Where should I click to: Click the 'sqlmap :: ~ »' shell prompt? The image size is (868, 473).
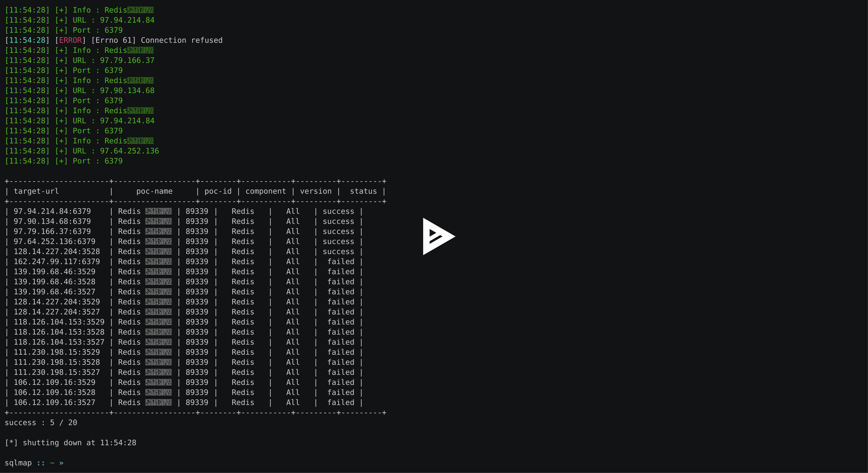(x=34, y=463)
